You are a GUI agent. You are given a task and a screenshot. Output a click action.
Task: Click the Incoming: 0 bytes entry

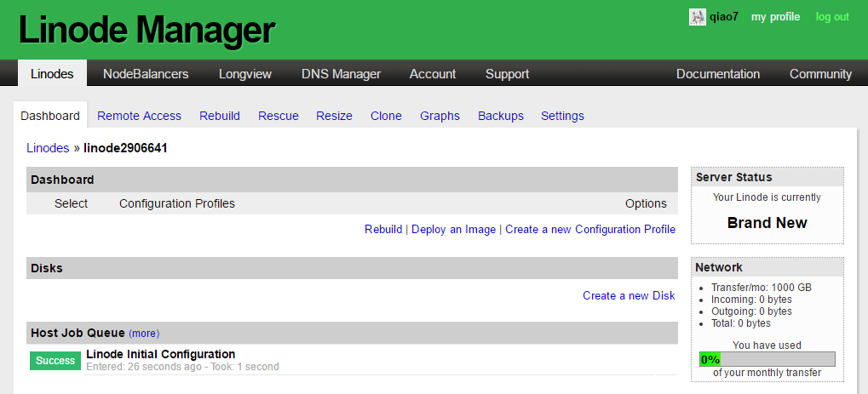[752, 300]
